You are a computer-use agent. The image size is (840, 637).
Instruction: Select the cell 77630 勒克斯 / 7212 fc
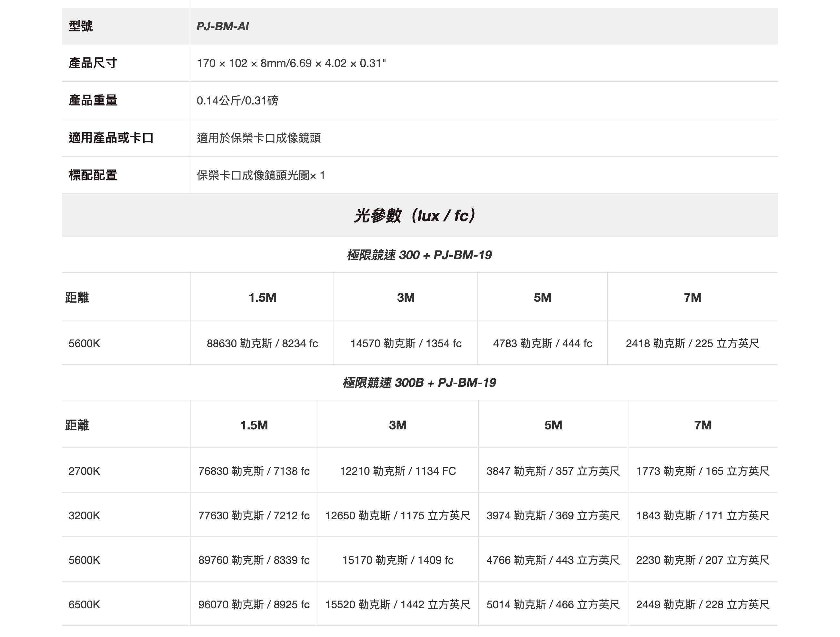[x=254, y=515]
